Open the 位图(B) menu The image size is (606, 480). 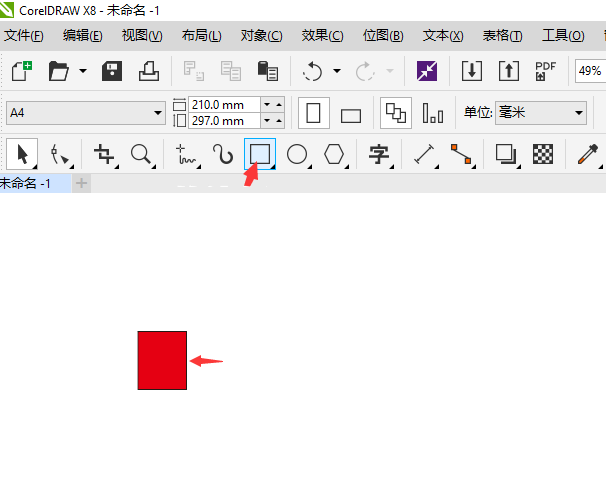383,36
